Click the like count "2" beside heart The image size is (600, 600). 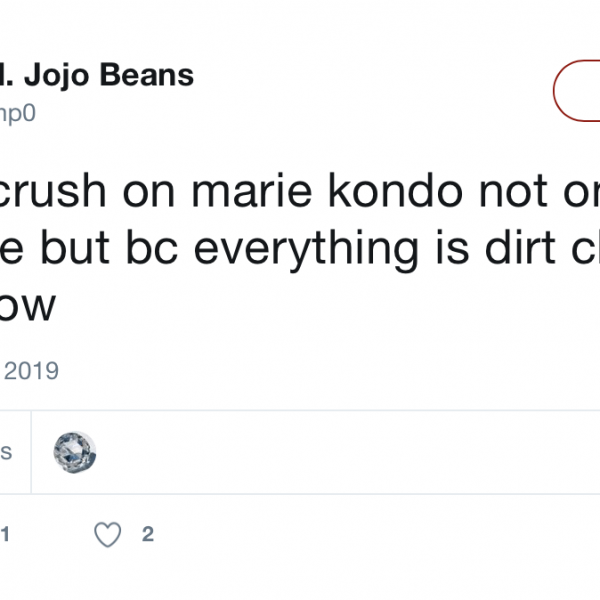148,535
